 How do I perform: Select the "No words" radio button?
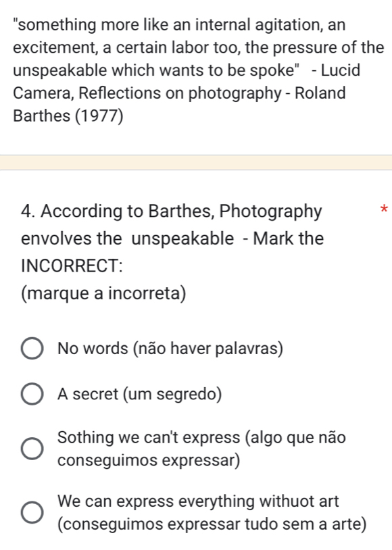pos(32,349)
